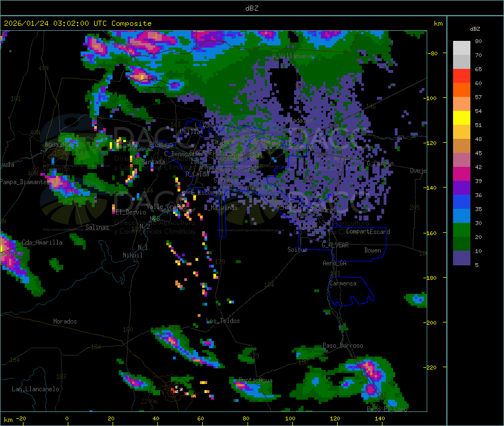
Task: Click the Carmensa map label
Action: click(343, 284)
